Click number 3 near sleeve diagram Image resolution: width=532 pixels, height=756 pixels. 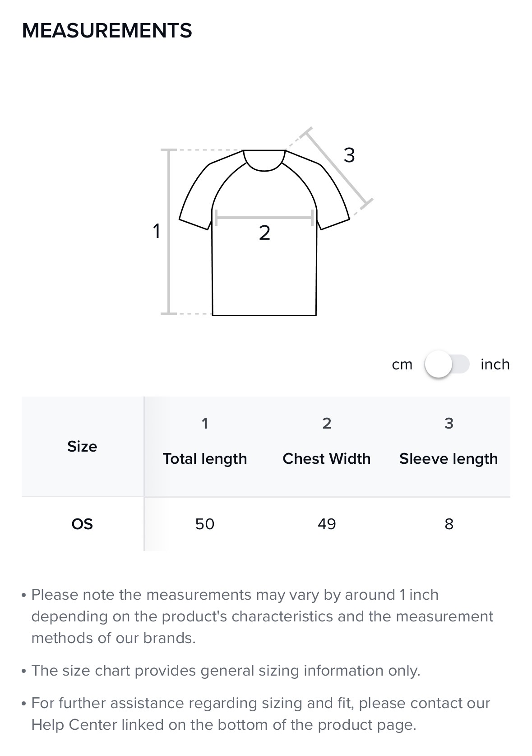tap(349, 155)
